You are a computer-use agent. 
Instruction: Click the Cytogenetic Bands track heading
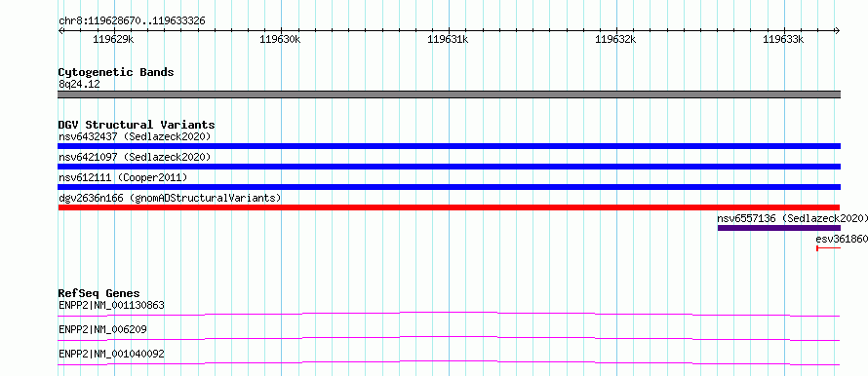tap(116, 72)
